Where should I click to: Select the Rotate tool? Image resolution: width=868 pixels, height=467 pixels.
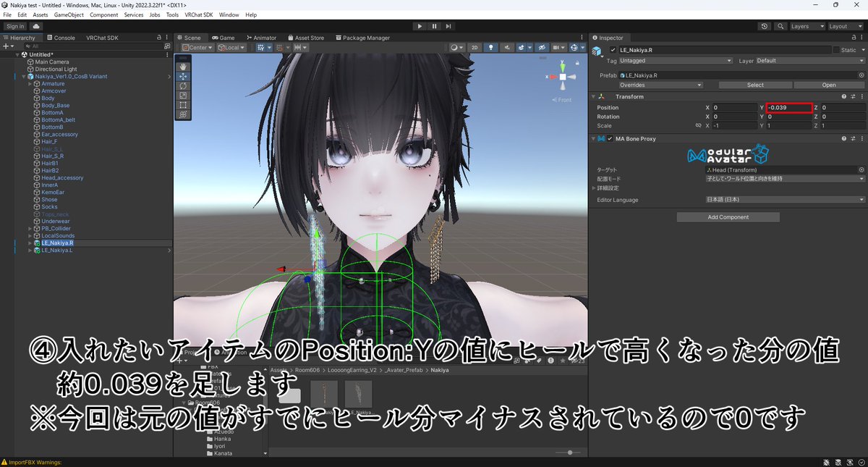[183, 85]
